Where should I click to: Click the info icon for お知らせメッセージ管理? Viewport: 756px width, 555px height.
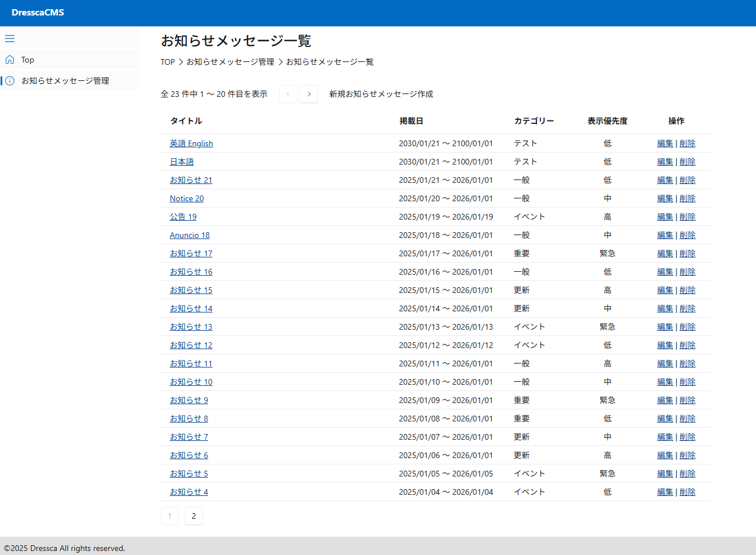[x=10, y=81]
